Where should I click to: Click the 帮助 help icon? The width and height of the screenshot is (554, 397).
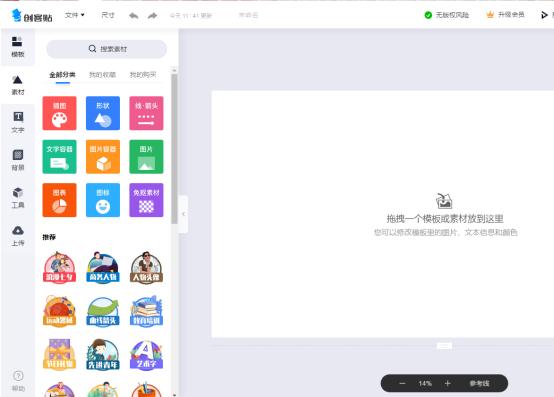coord(18,380)
